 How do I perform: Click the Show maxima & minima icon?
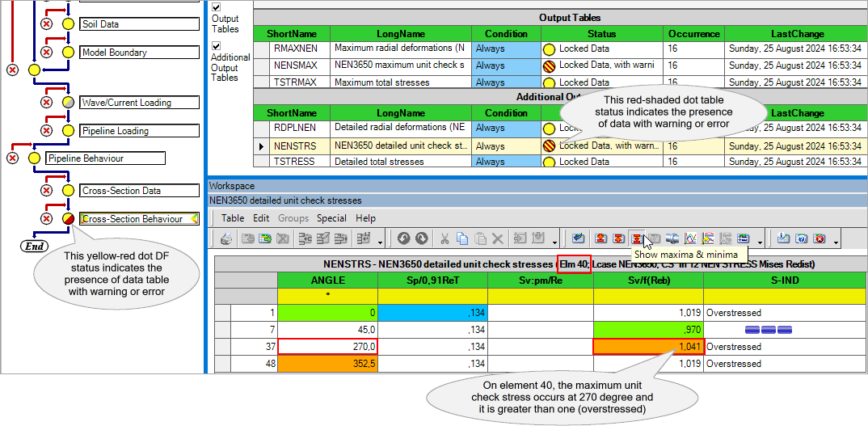coord(637,239)
